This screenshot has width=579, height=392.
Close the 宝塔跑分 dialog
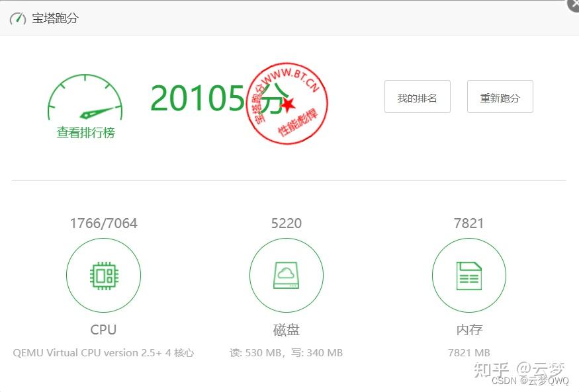tap(574, 5)
